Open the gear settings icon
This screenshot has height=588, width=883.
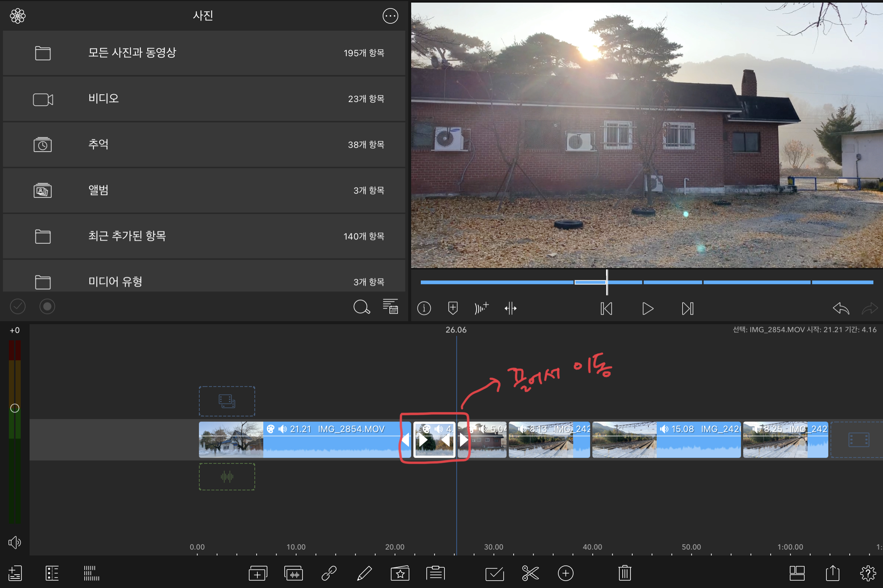pyautogui.click(x=867, y=573)
